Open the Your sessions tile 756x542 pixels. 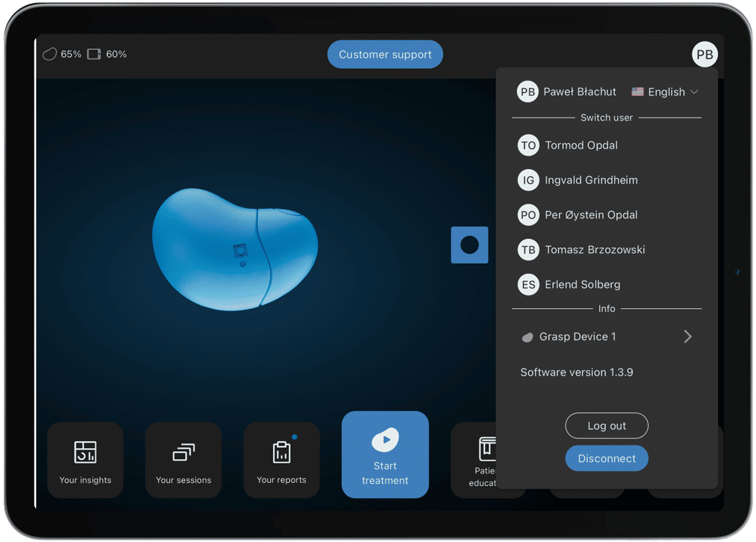click(x=183, y=459)
